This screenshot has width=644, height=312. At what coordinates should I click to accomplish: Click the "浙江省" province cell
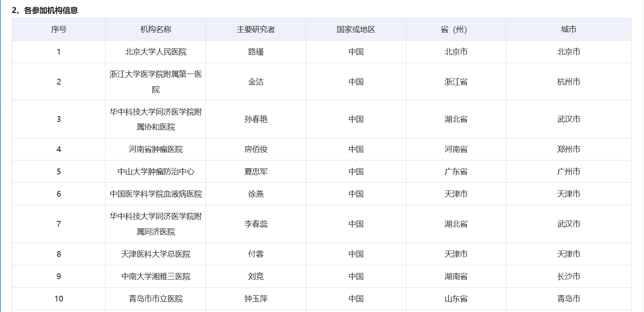(x=456, y=82)
